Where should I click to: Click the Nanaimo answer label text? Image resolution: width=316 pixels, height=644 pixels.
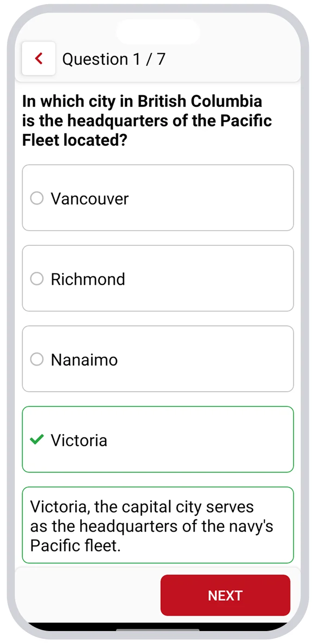[x=84, y=360]
